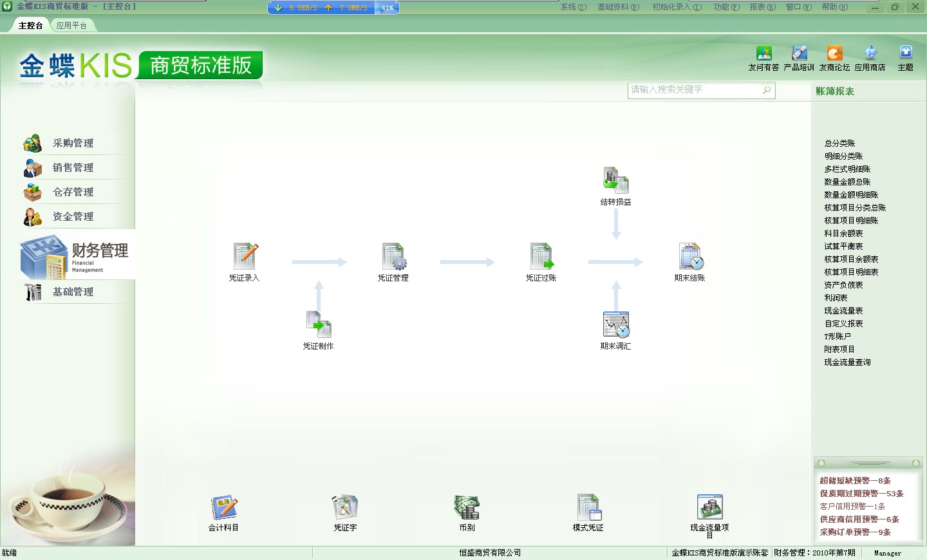Open the 采购订单预警—9条 alert

click(x=855, y=532)
